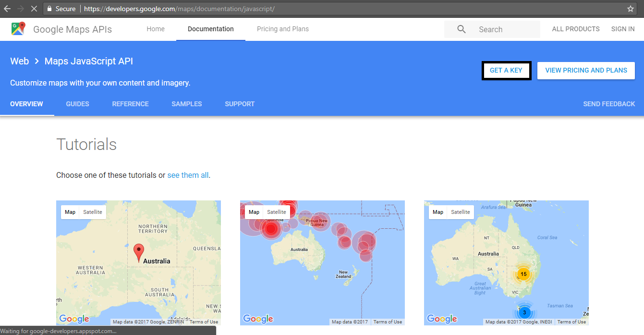
Task: Click the NORTHERN TERRITORY label on the first map
Action: click(x=153, y=228)
